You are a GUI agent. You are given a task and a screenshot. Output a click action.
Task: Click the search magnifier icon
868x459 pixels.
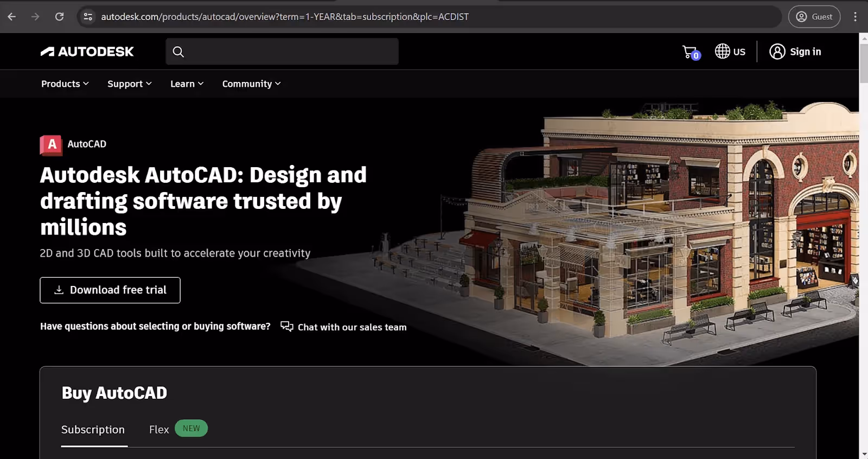(x=178, y=52)
